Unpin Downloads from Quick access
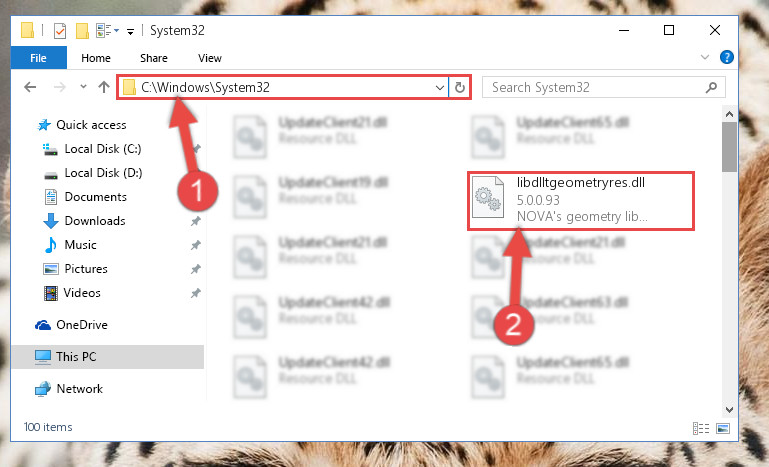 [x=196, y=221]
